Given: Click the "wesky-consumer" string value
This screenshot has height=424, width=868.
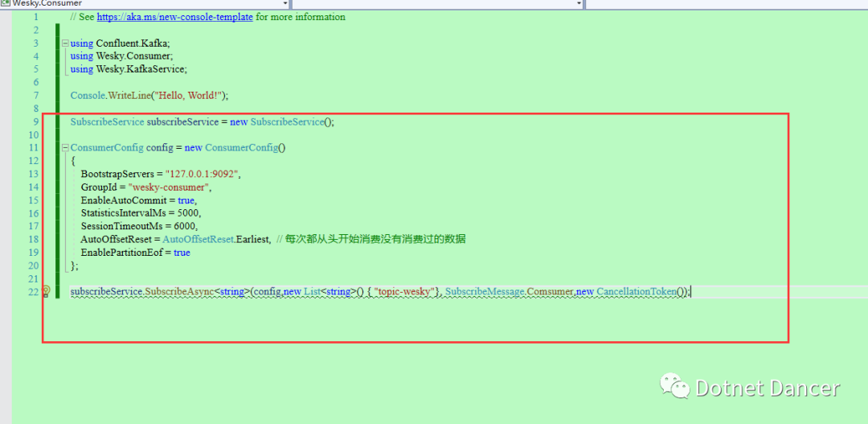Looking at the screenshot, I should [x=168, y=187].
